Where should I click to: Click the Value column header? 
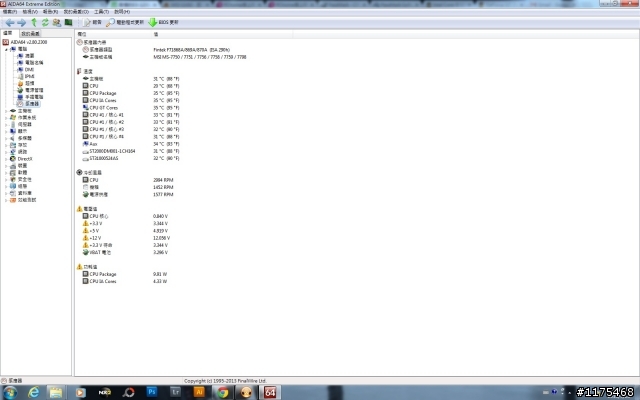222,34
